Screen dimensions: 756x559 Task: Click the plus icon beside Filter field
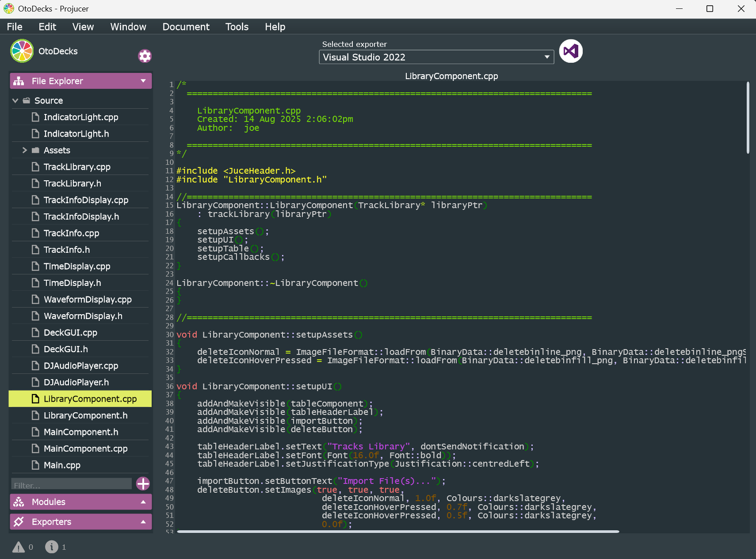tap(143, 484)
